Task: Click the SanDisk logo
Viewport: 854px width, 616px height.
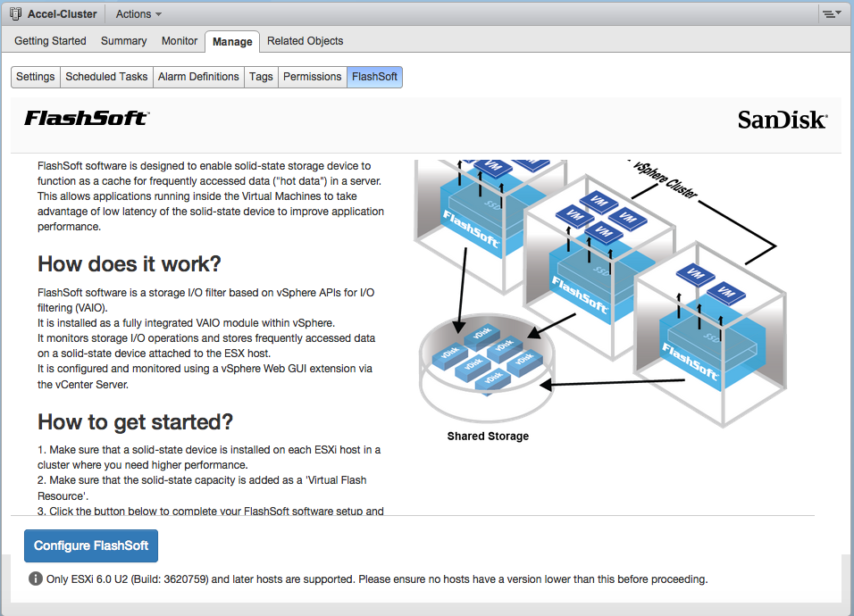Action: [x=782, y=120]
